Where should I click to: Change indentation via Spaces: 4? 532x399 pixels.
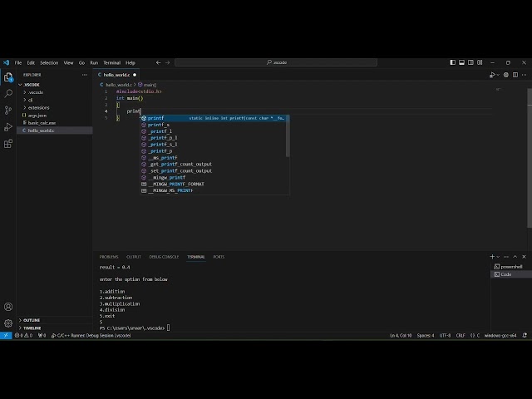426,336
